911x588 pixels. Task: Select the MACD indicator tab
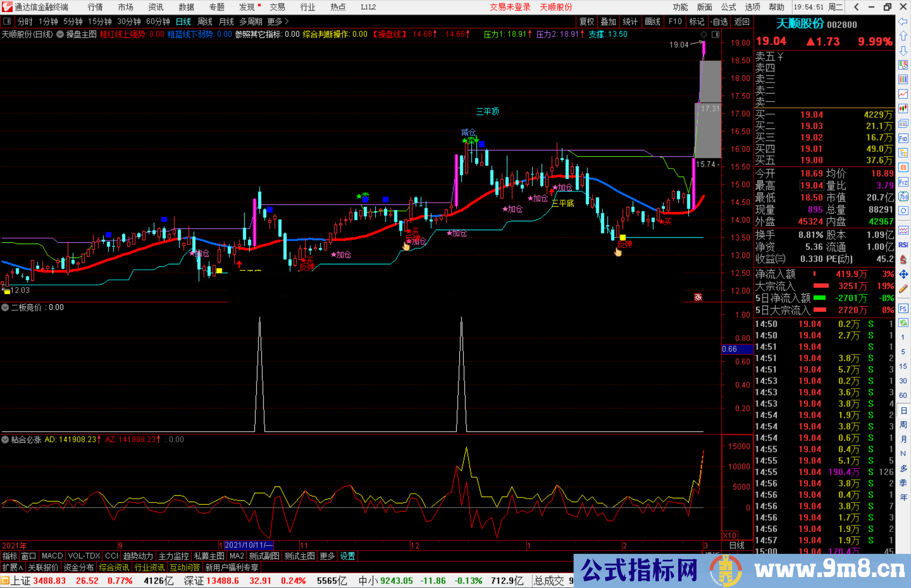(x=52, y=556)
